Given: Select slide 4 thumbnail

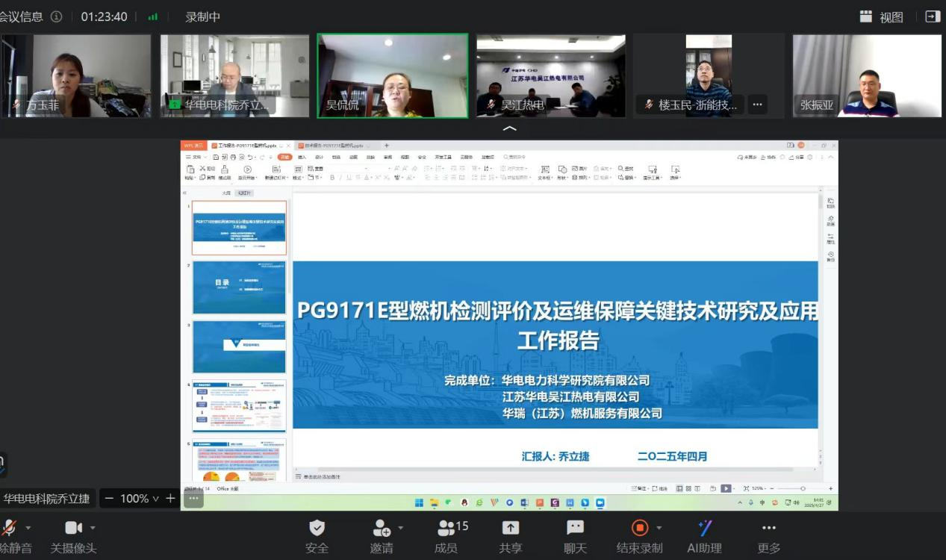Looking at the screenshot, I should click(239, 406).
